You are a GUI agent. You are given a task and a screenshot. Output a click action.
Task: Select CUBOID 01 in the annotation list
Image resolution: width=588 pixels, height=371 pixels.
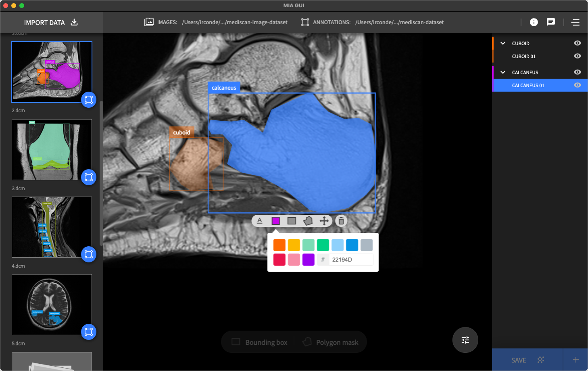[x=540, y=56]
